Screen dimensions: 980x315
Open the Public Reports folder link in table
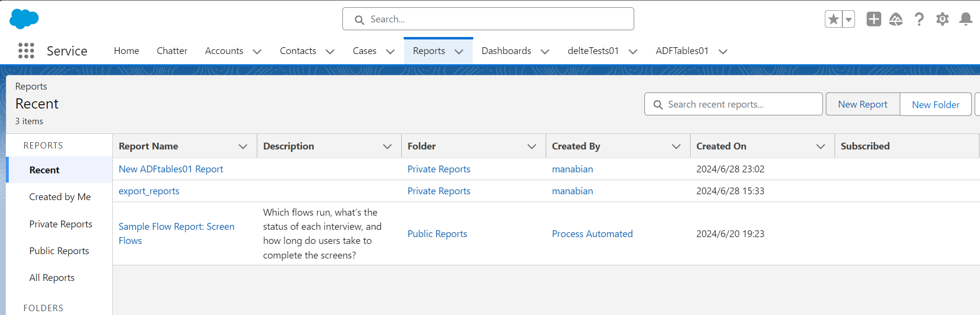(437, 234)
